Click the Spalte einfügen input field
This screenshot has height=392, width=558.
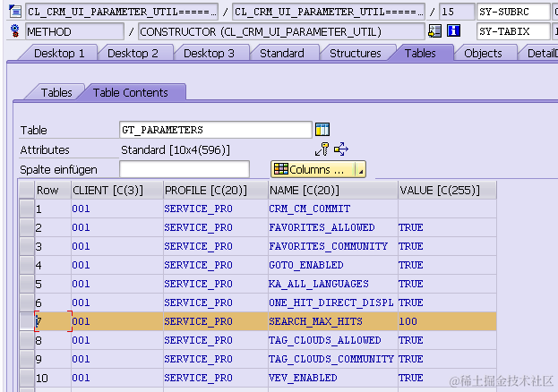(185, 169)
